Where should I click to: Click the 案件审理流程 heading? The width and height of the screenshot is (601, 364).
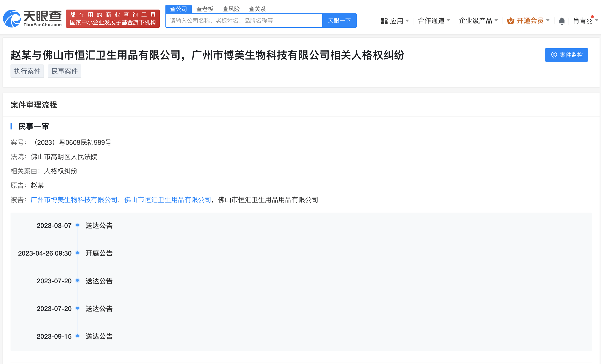(34, 105)
